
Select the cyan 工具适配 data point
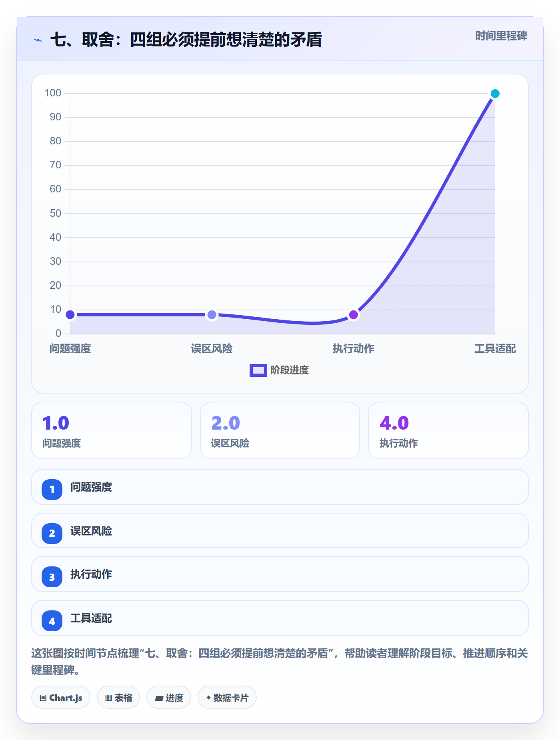pyautogui.click(x=495, y=94)
